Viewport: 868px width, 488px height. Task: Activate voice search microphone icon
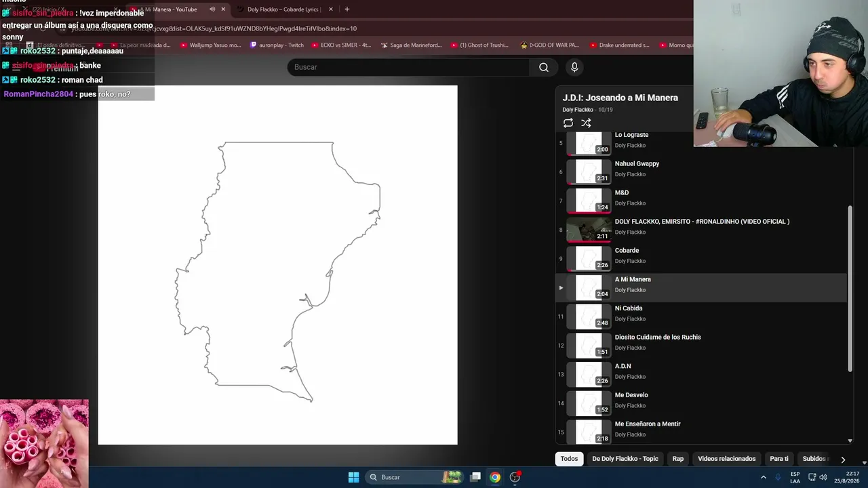coord(574,67)
